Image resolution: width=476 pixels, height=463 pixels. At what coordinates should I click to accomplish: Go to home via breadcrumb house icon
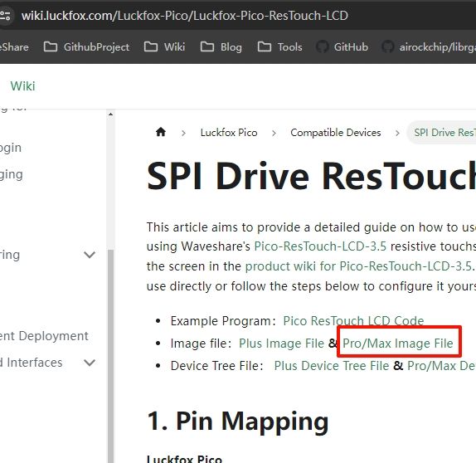(x=161, y=132)
